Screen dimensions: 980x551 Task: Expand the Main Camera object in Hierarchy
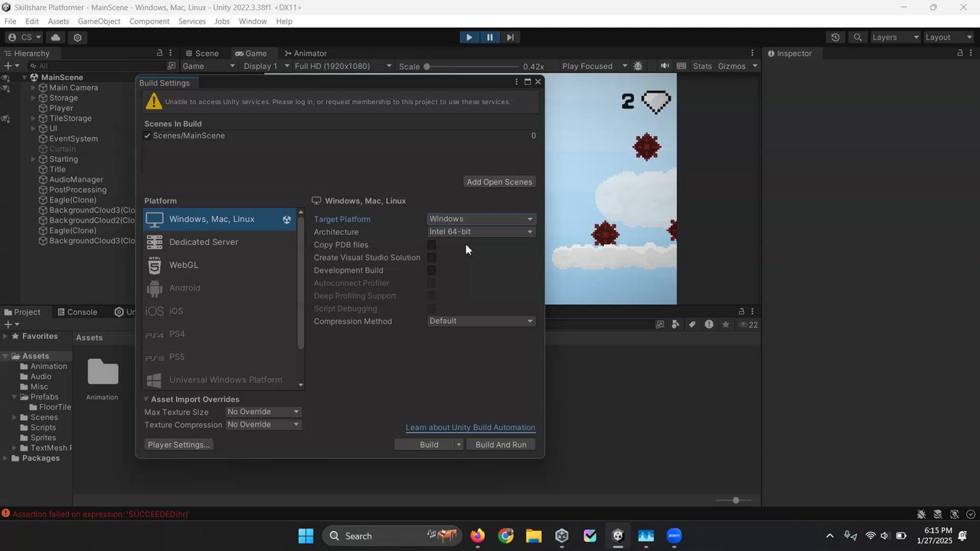coord(34,88)
